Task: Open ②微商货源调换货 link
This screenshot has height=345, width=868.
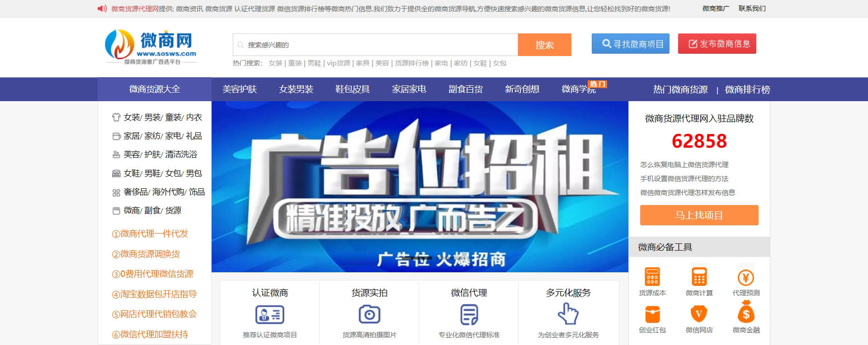Action: (146, 254)
